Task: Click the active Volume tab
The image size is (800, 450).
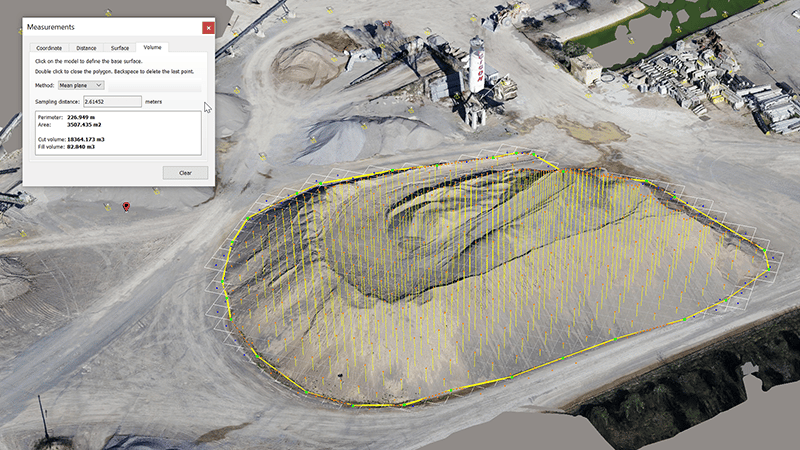Action: pyautogui.click(x=152, y=47)
